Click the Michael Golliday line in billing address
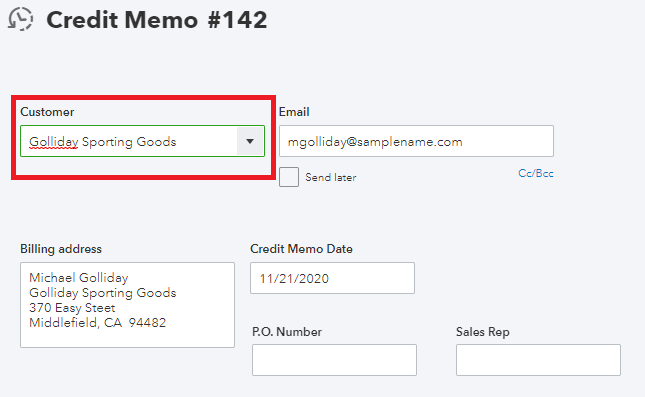Viewport: 645px width, 397px height. 79,278
